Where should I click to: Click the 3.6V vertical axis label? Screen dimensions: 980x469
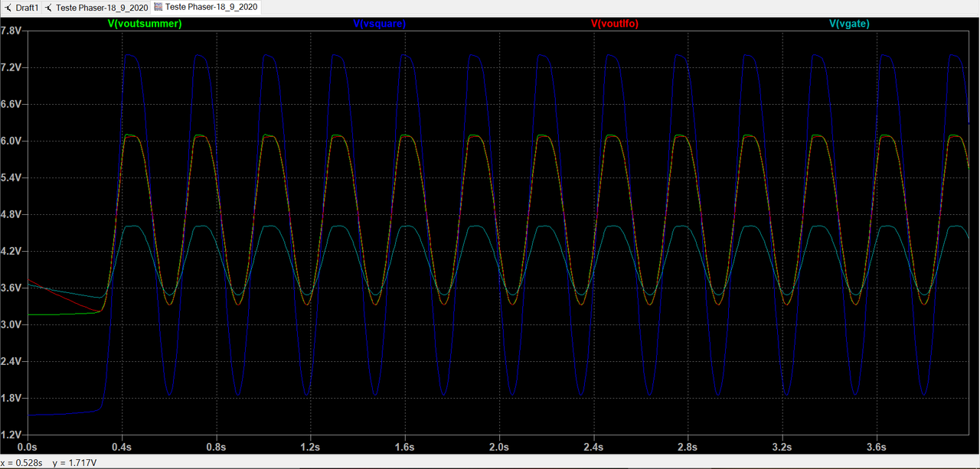[11, 288]
